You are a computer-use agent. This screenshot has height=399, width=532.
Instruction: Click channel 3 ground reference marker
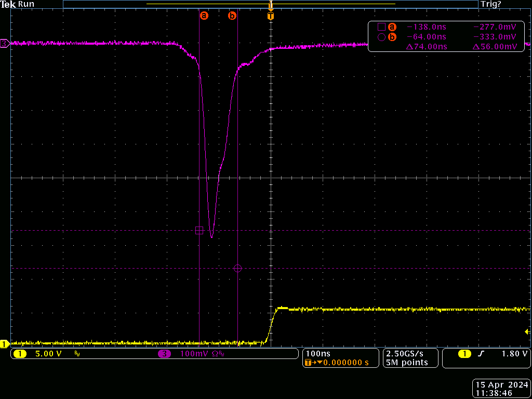[4, 44]
